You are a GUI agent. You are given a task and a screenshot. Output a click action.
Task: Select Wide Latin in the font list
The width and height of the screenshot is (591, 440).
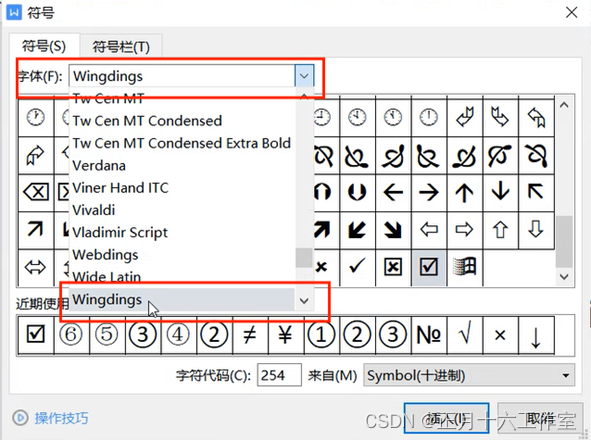183,277
